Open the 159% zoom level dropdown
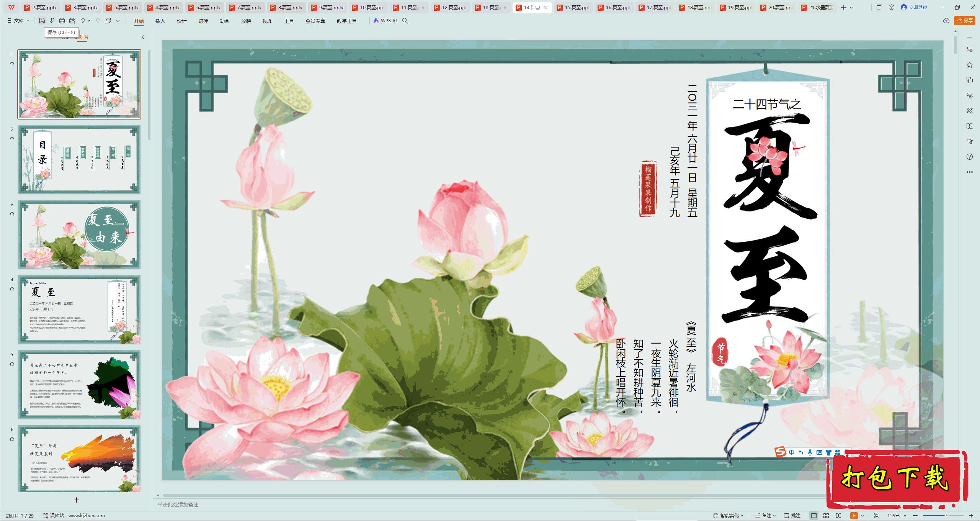Screen dimensions: 980x521 click(897, 516)
